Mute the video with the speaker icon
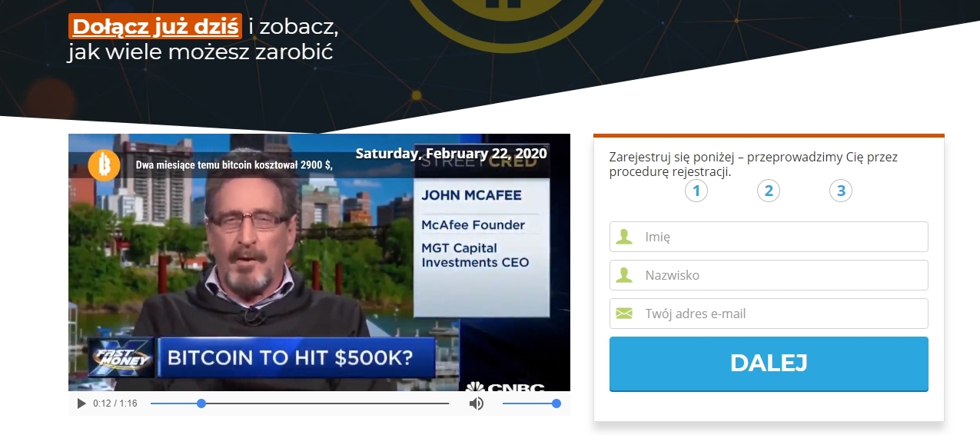This screenshot has height=435, width=980. 477,403
